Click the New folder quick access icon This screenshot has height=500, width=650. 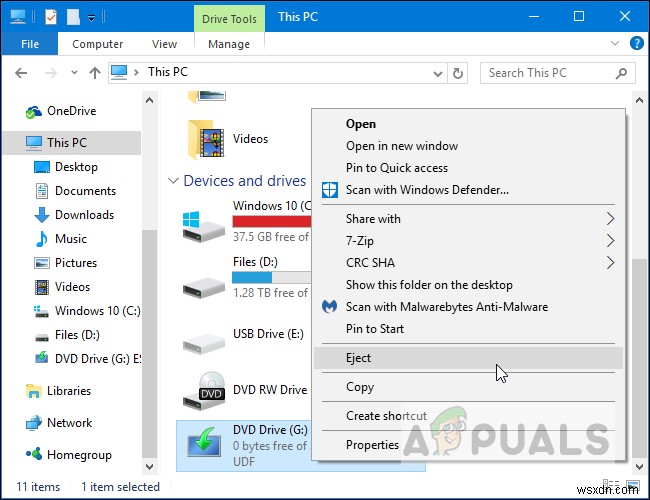(73, 17)
